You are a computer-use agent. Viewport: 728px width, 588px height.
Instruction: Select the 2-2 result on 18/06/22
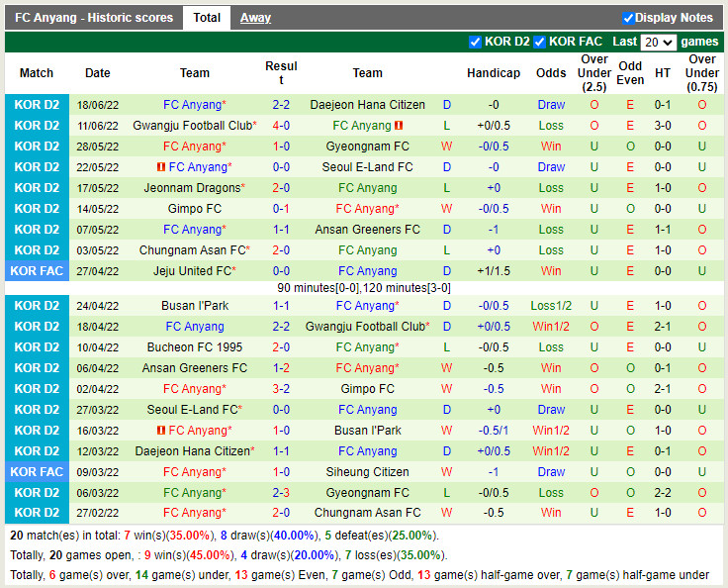[x=281, y=105]
